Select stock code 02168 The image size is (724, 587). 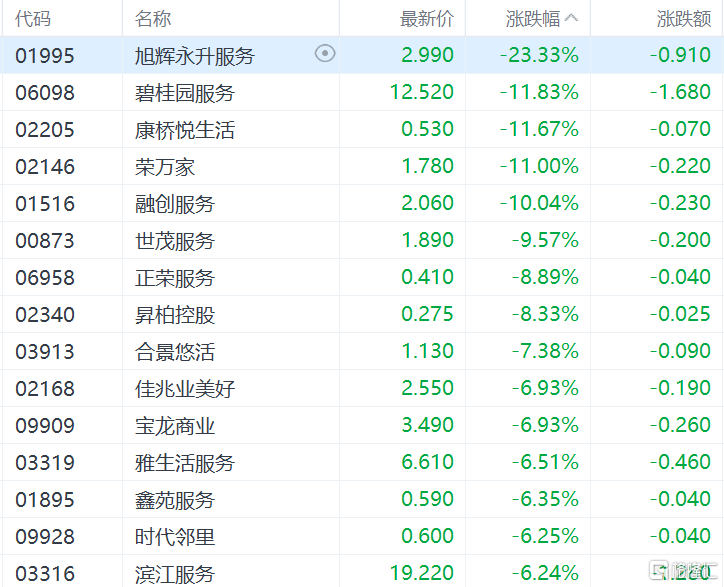click(x=45, y=388)
